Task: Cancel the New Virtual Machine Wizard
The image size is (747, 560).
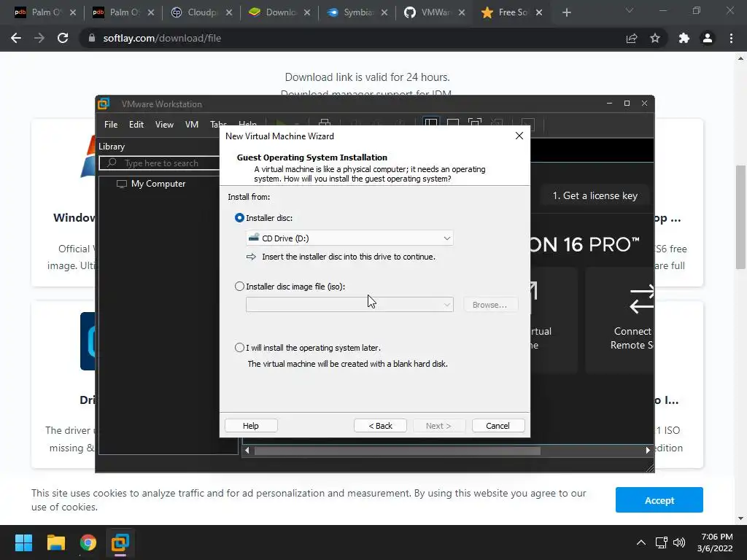Action: [x=498, y=426]
